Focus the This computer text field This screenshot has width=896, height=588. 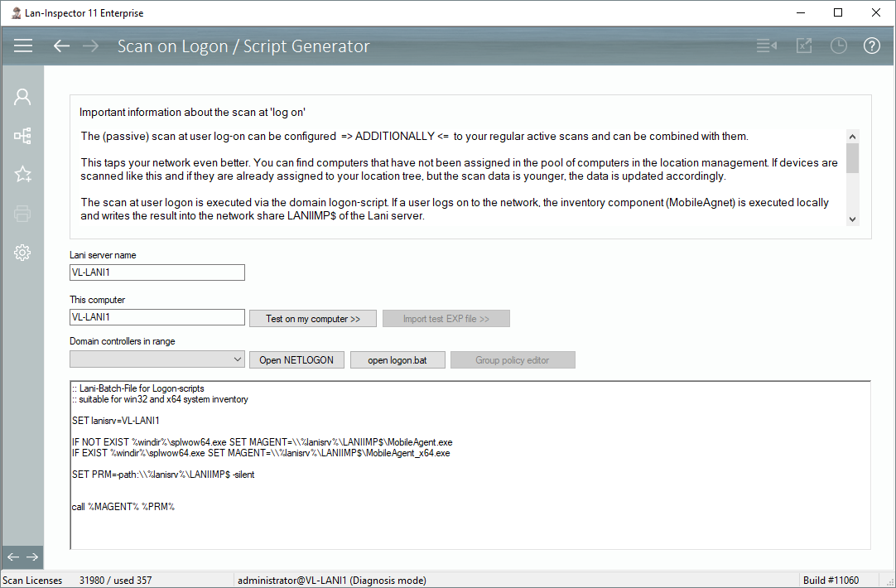click(x=157, y=317)
